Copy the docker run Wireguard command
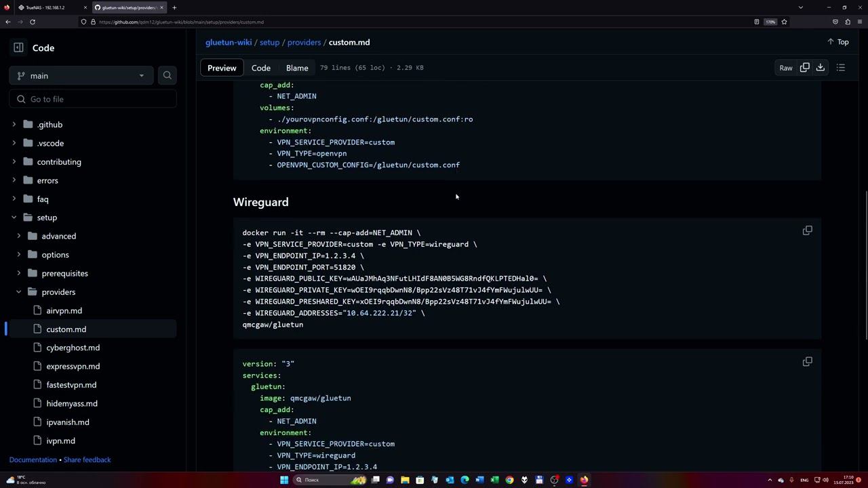 point(807,230)
